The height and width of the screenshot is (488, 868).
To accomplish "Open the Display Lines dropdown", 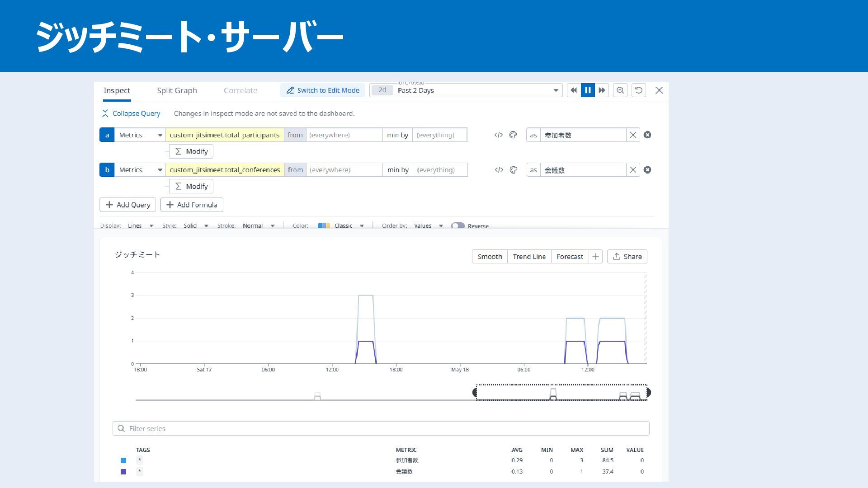I will point(140,226).
